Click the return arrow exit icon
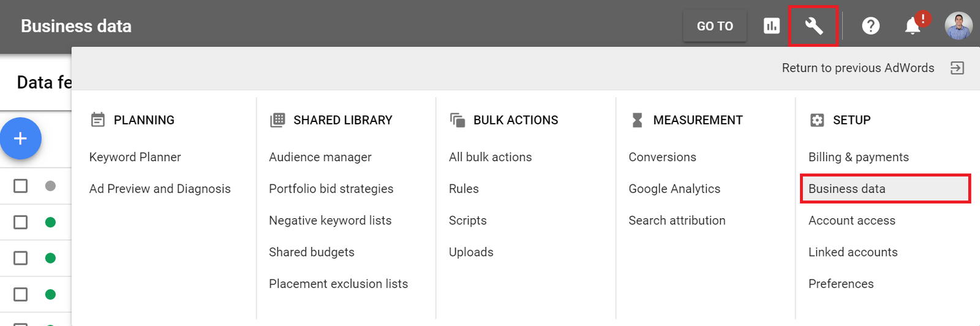Screen dimensions: 980x326 (957, 68)
